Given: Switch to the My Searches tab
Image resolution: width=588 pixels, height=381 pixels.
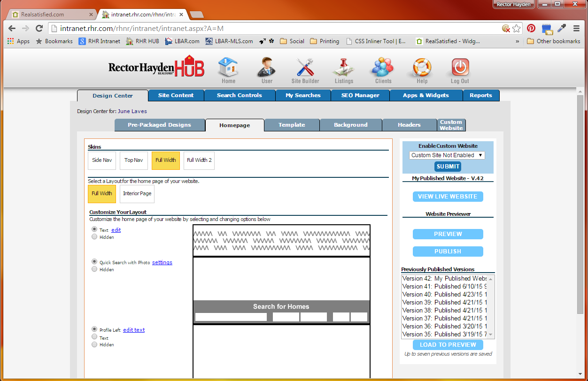Looking at the screenshot, I should click(x=303, y=95).
